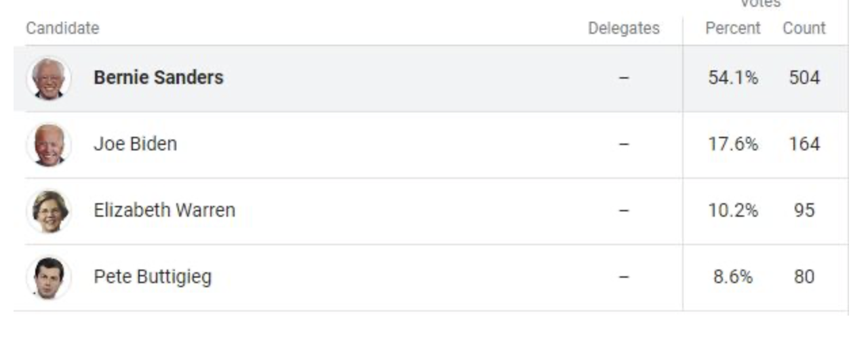
Task: Click Sanders' 54.1% vote percentage
Action: coord(733,78)
